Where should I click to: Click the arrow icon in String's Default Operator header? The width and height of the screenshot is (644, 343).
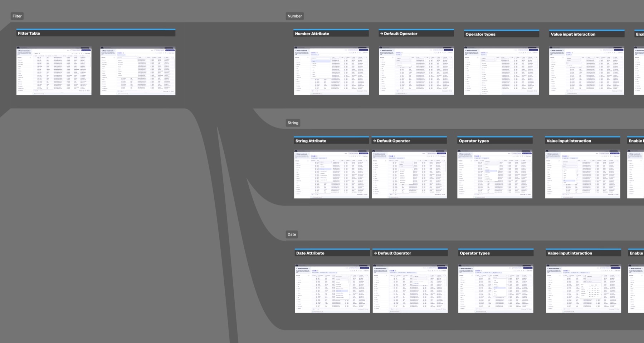click(375, 141)
